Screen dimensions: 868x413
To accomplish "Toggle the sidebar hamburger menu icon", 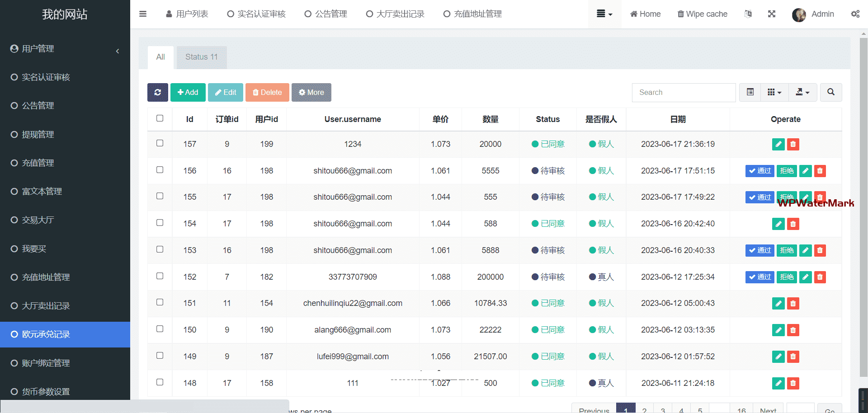I will [x=143, y=14].
